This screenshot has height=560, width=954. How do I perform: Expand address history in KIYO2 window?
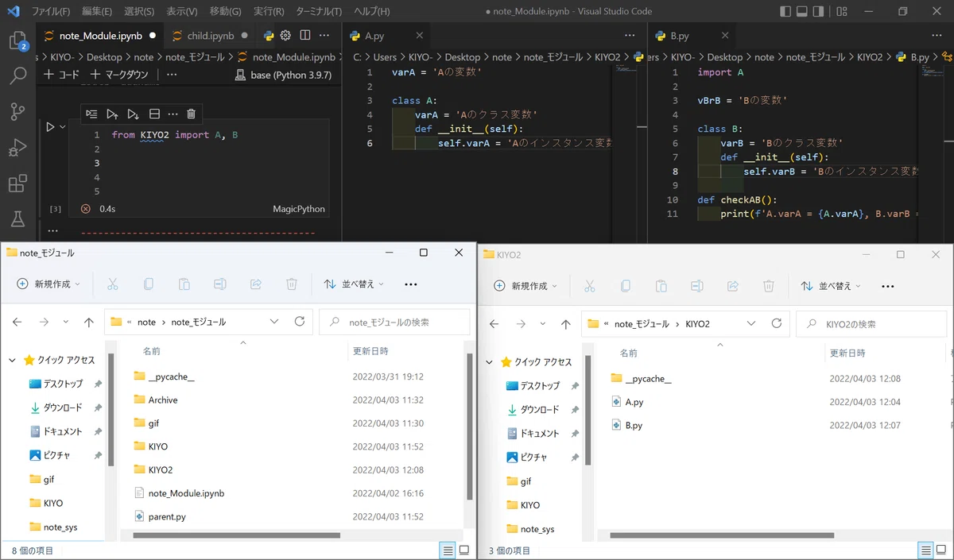coord(751,324)
